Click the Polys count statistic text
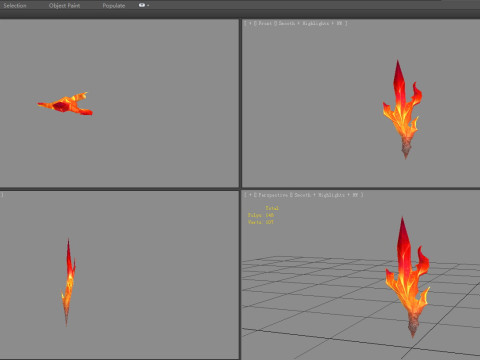 [x=261, y=215]
